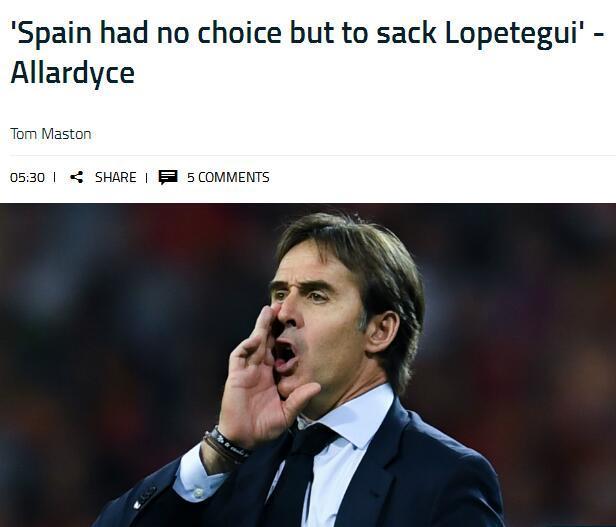Click the word Allardyce in the headline
Viewport: 616px width, 527px height.
click(x=73, y=73)
